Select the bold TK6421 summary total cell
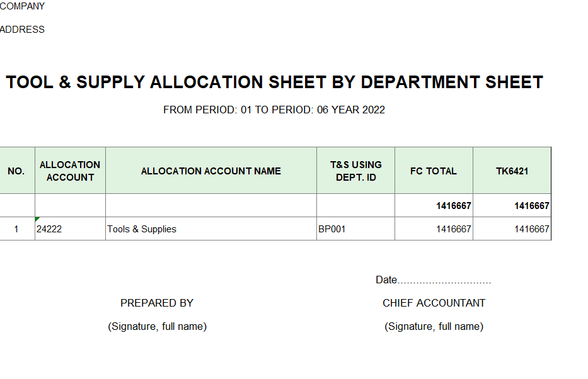588x379 pixels. coord(531,206)
